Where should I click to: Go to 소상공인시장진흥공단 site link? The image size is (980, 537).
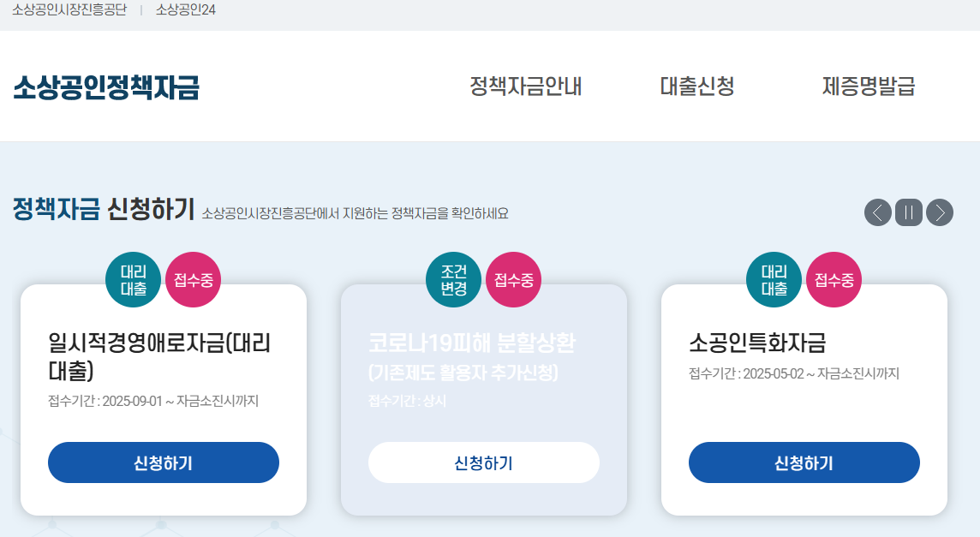click(x=69, y=9)
